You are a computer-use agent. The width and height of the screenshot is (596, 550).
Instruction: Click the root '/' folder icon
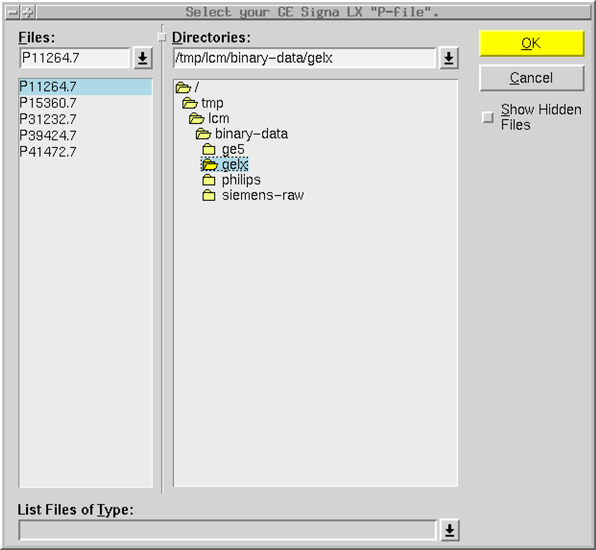183,88
